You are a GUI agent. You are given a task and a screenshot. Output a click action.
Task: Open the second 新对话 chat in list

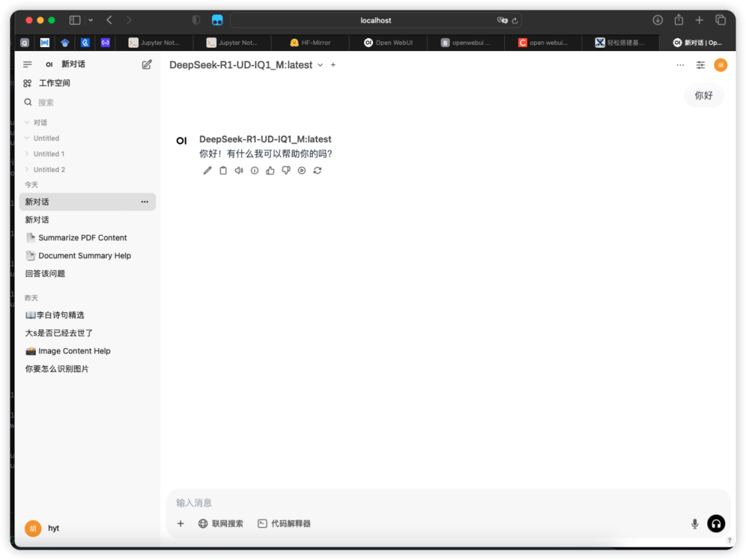tap(88, 220)
